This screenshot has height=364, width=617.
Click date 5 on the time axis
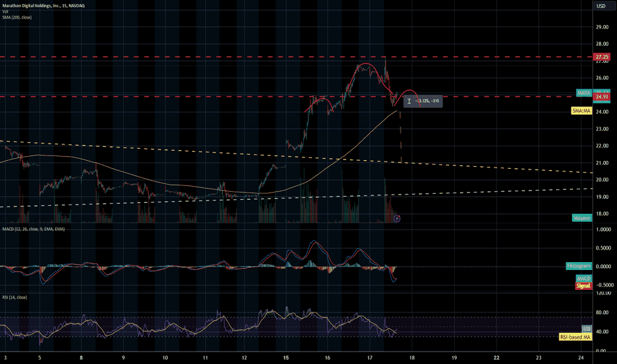click(x=39, y=357)
